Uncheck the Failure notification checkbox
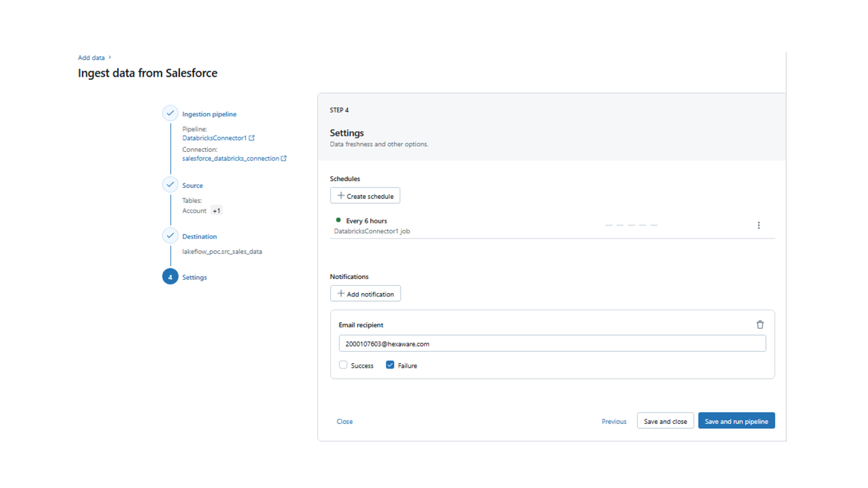Screen dimensions: 868x488 click(x=390, y=365)
